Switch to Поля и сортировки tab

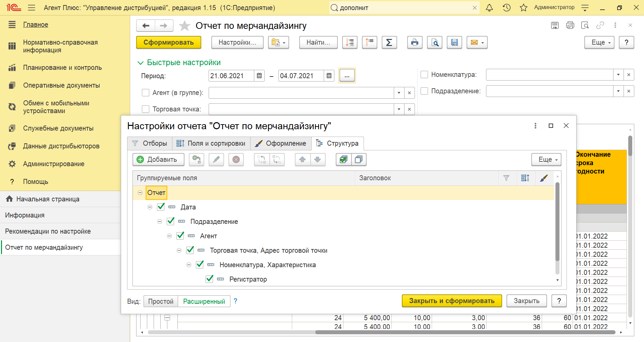(x=211, y=143)
